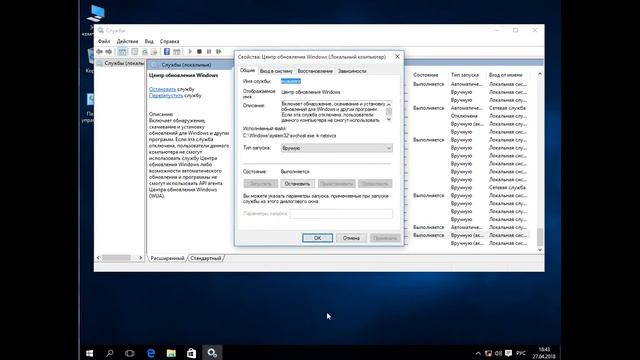Launch Microsoft Edge from the taskbar
640x360 pixels.
pyautogui.click(x=151, y=353)
